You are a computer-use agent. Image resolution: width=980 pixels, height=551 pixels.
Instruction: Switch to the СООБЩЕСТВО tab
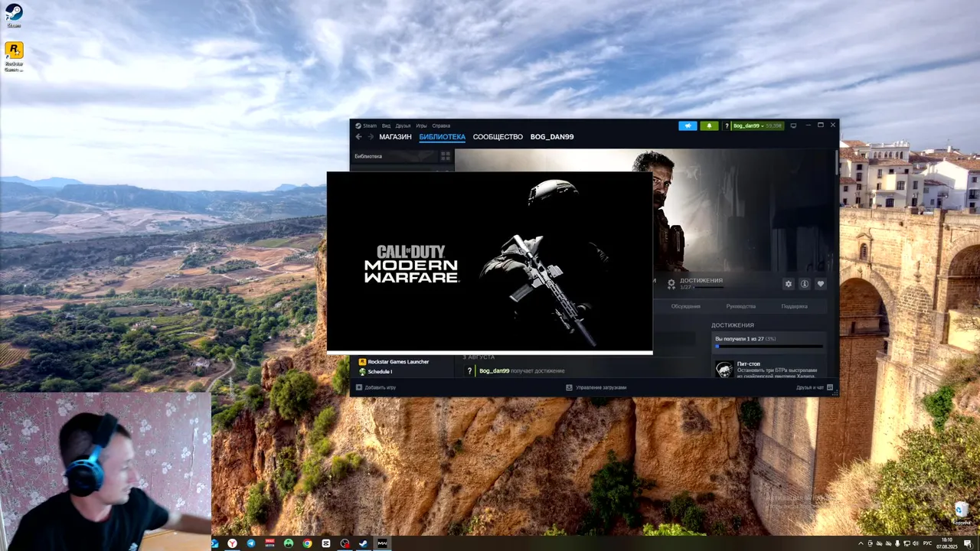pos(498,137)
